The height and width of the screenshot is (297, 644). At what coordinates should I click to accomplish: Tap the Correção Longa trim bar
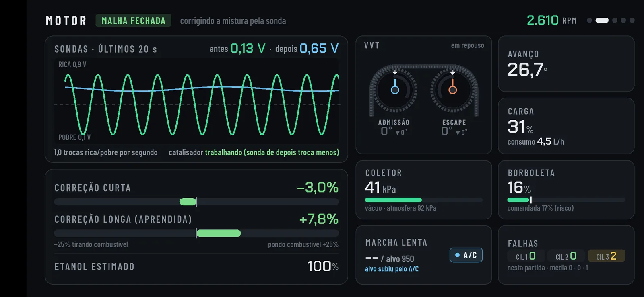196,233
